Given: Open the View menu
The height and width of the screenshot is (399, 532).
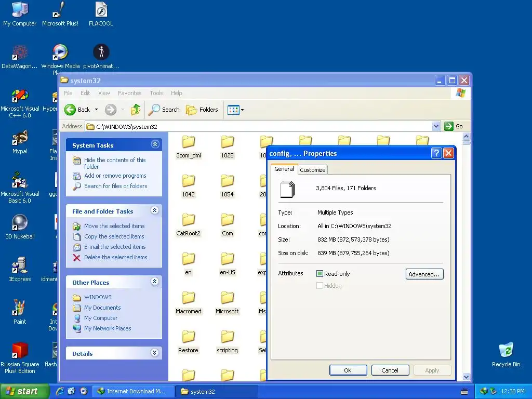Looking at the screenshot, I should pos(104,93).
